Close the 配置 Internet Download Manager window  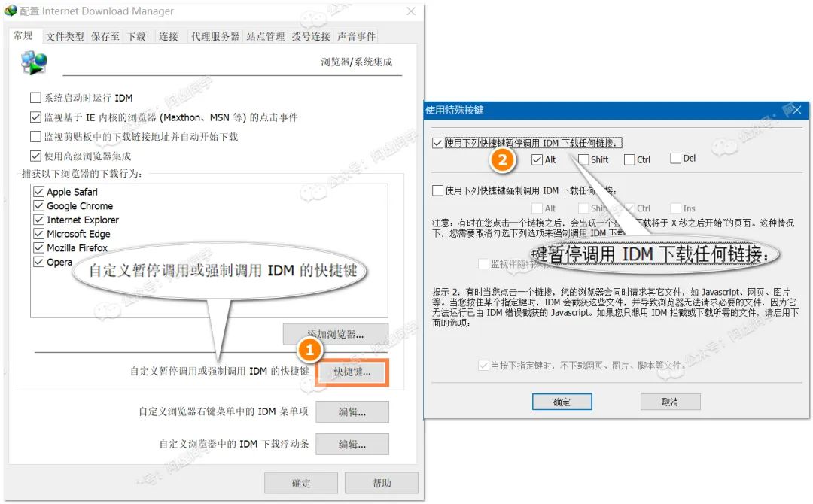[411, 11]
